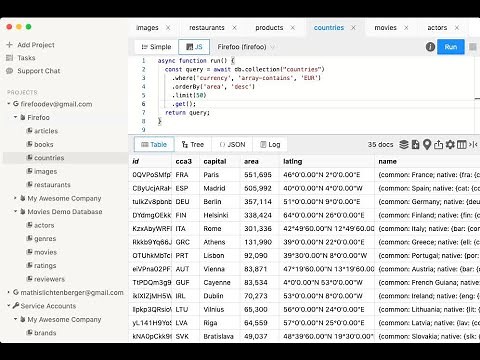The image size is (480, 360).
Task: Open the restaurants collection in sidebar
Action: pos(52,185)
